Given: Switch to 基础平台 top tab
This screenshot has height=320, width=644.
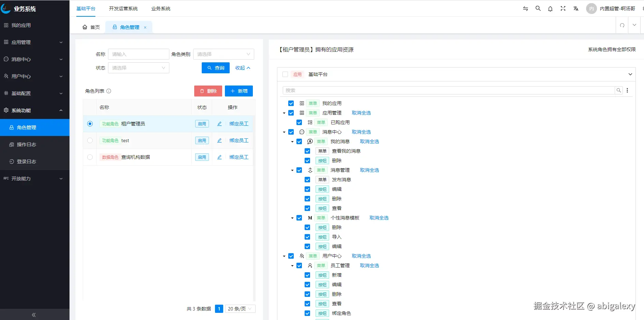Looking at the screenshot, I should point(86,9).
